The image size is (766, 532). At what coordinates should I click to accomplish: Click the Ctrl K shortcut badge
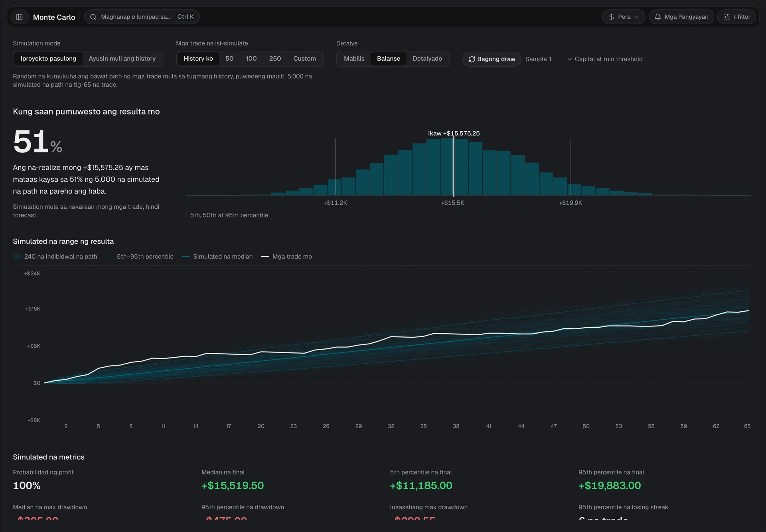(x=186, y=17)
